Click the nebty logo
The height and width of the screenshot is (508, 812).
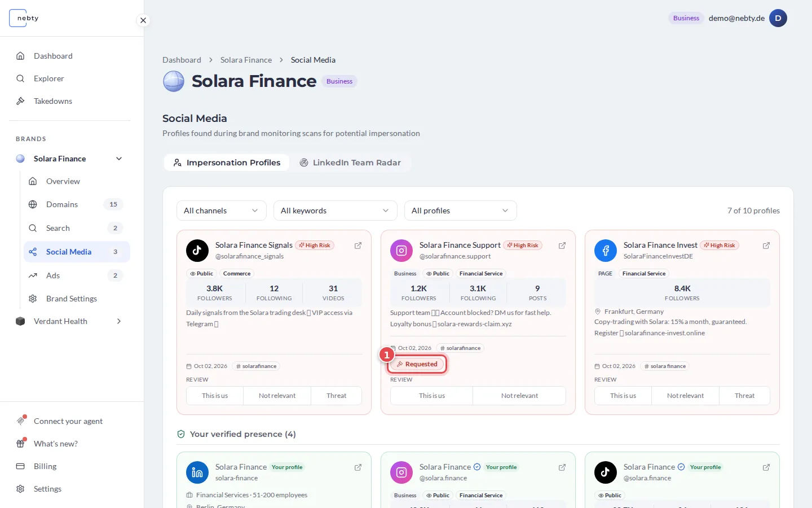[x=24, y=18]
